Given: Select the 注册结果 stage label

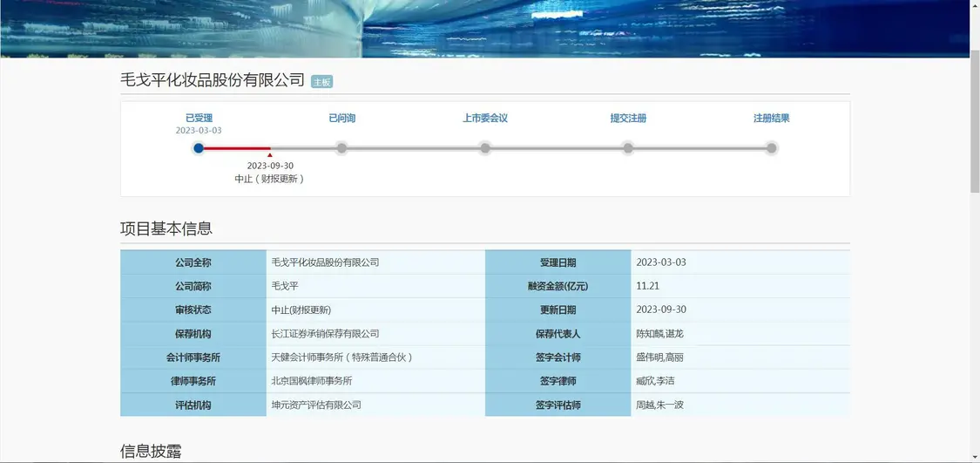Looking at the screenshot, I should [771, 118].
